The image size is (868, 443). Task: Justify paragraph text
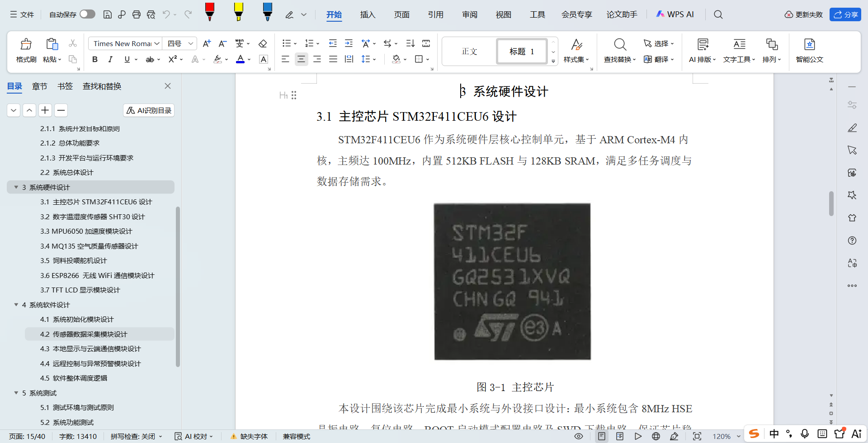333,59
